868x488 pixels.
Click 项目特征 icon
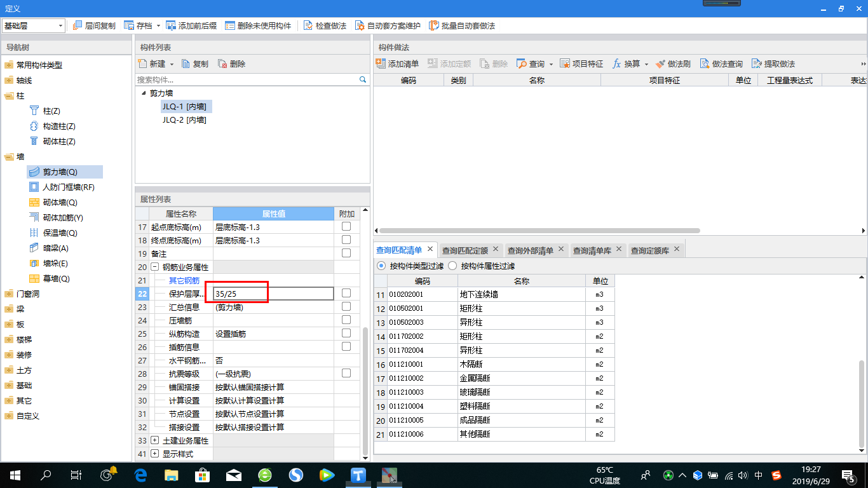tap(565, 64)
